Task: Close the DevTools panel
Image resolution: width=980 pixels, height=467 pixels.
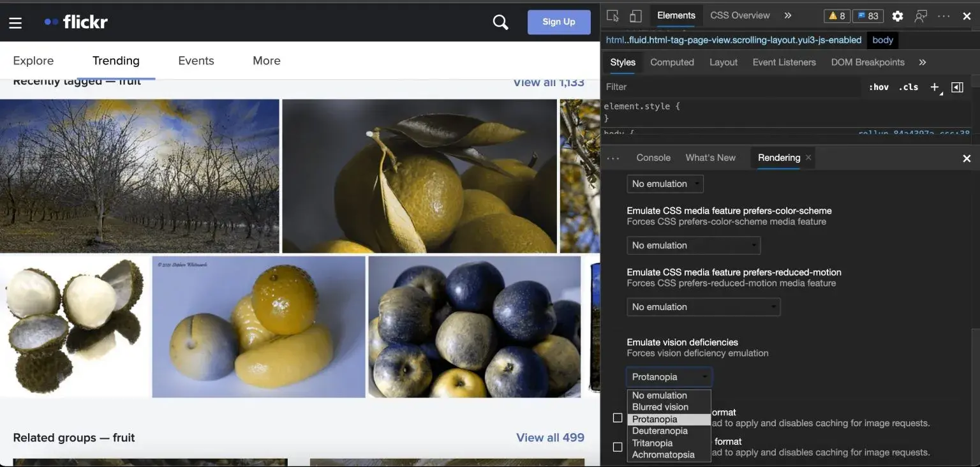Action: [x=967, y=16]
